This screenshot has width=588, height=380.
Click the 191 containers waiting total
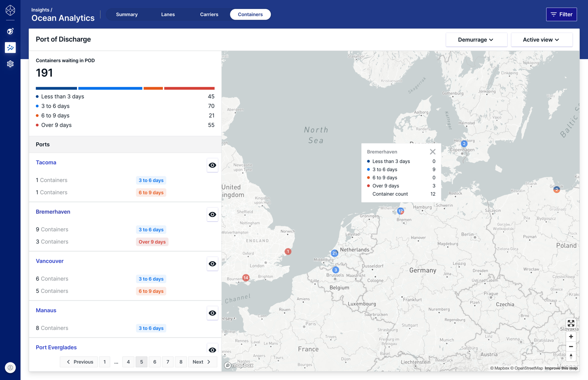click(x=44, y=73)
